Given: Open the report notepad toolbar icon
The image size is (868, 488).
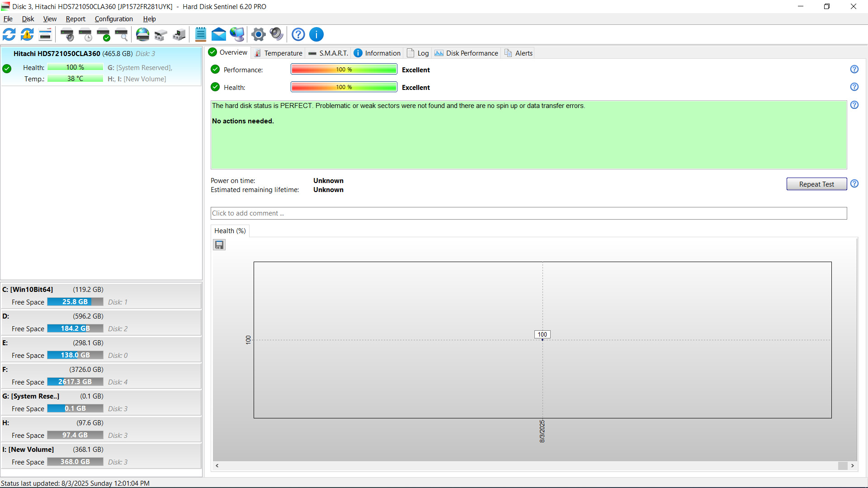Looking at the screenshot, I should coord(200,34).
